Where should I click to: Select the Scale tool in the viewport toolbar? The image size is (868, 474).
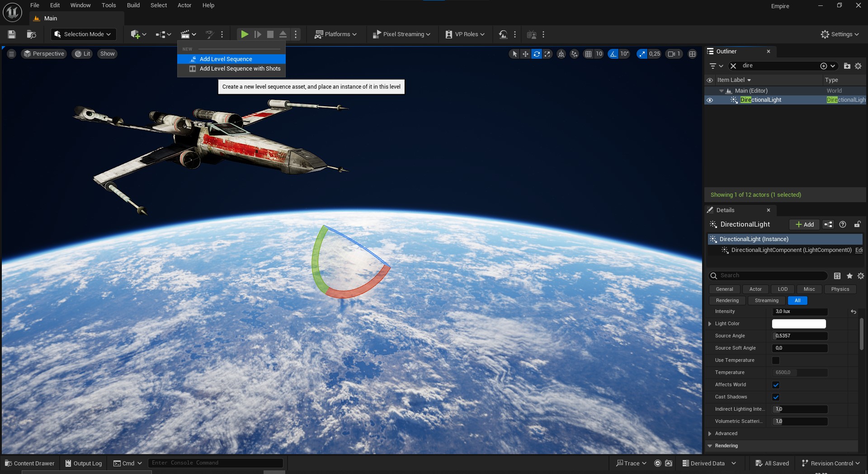click(x=547, y=54)
